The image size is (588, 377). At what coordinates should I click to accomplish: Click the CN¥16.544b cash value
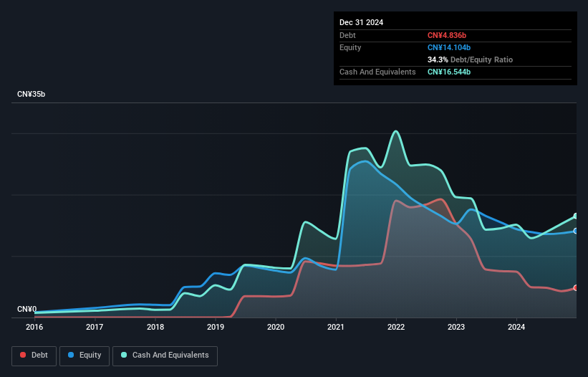pos(449,72)
